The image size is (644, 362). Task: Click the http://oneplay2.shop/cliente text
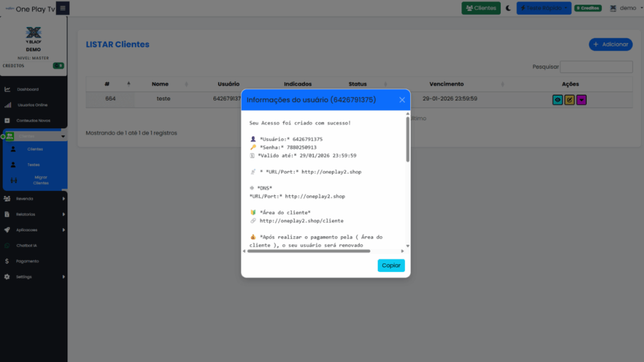[301, 221]
